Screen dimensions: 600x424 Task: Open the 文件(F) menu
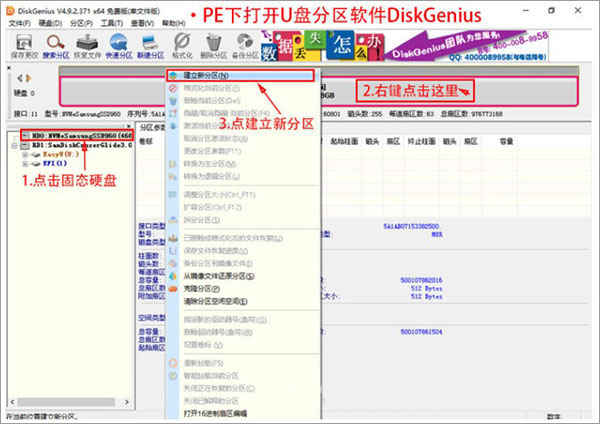[20, 23]
